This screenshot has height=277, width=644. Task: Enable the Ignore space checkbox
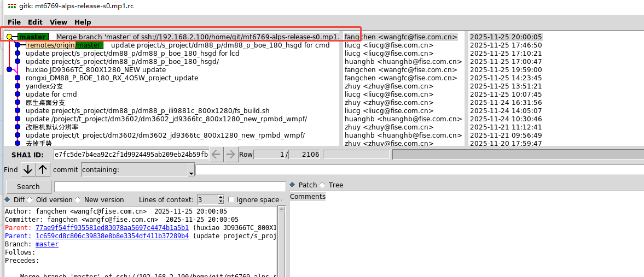[x=231, y=200]
